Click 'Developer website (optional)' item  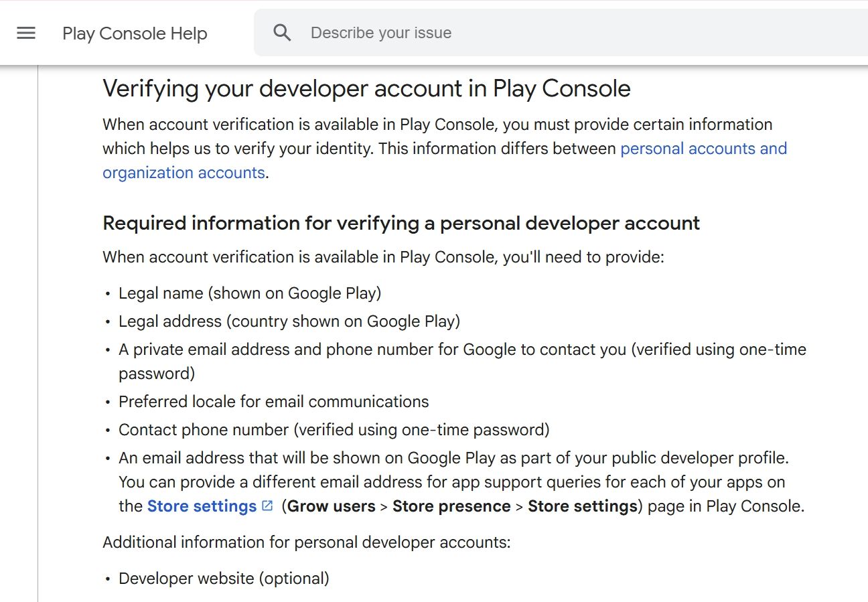click(x=224, y=579)
